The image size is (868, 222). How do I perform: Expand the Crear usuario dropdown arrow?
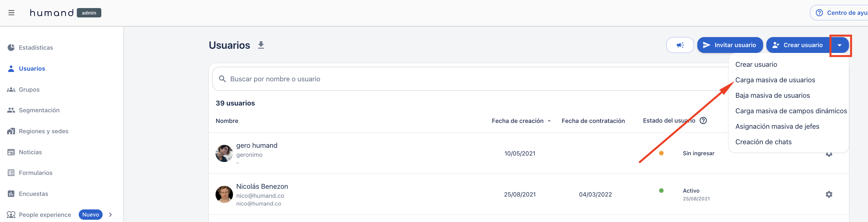coord(839,45)
